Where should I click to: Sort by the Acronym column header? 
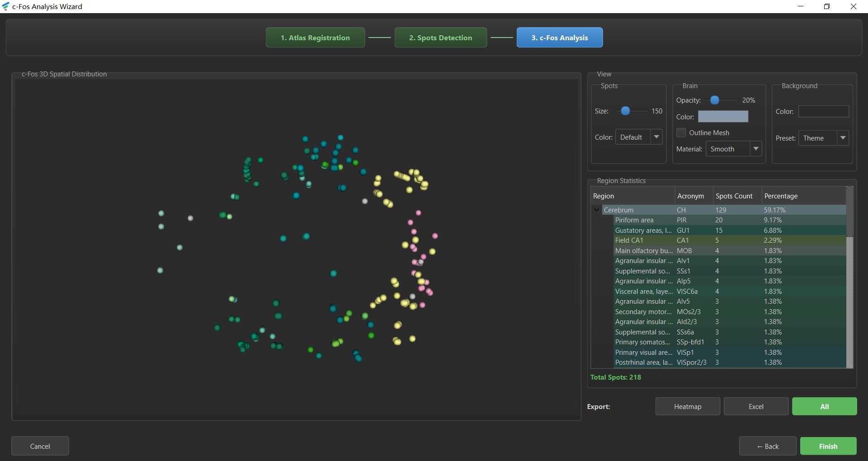pyautogui.click(x=694, y=196)
